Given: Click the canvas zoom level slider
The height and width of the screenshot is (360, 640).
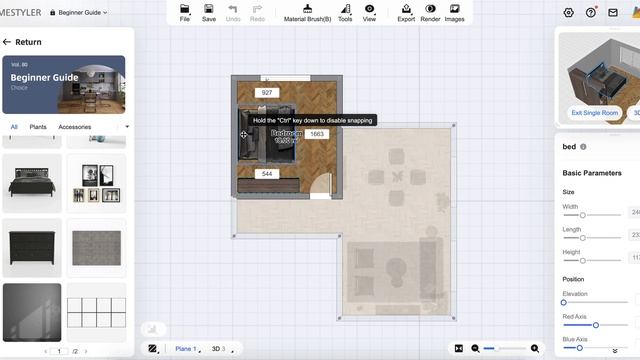Looking at the screenshot, I should tap(504, 349).
